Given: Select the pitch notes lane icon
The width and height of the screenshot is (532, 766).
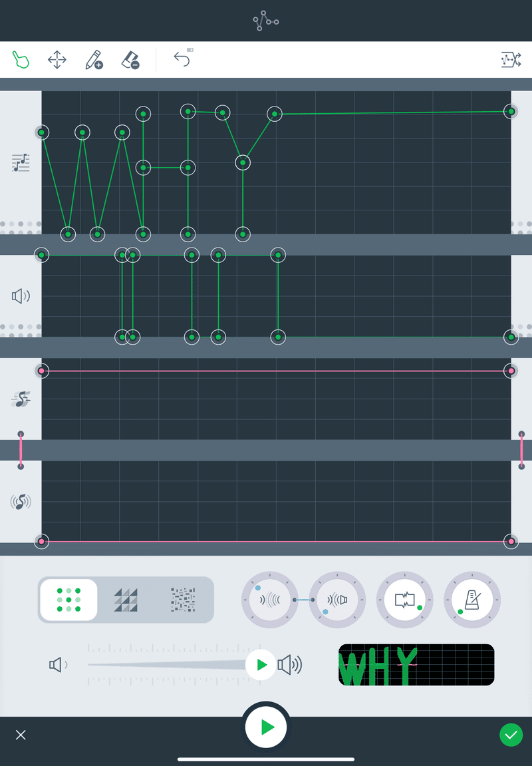Looking at the screenshot, I should [21, 162].
